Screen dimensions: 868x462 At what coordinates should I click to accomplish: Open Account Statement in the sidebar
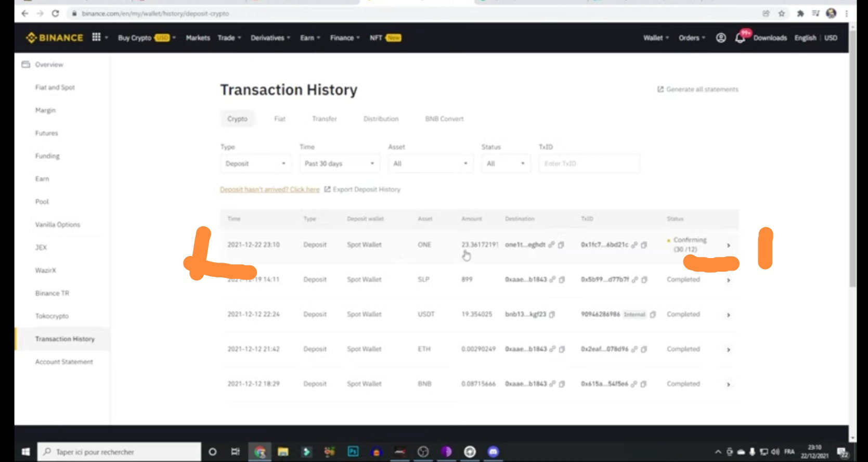64,362
